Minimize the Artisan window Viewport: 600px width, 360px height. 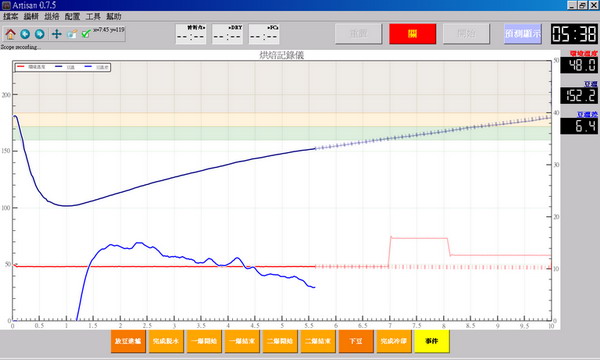point(572,5)
